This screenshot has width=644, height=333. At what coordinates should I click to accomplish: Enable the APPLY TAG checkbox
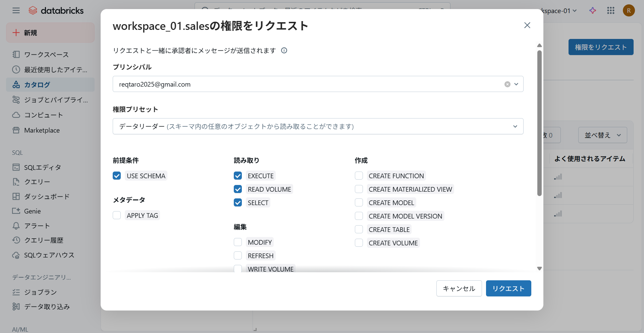tap(117, 216)
